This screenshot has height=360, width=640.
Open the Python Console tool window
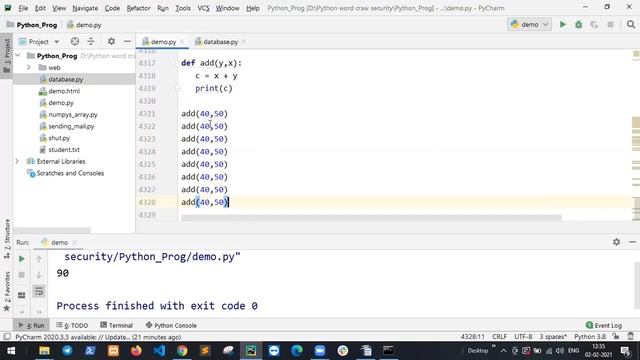[171, 325]
